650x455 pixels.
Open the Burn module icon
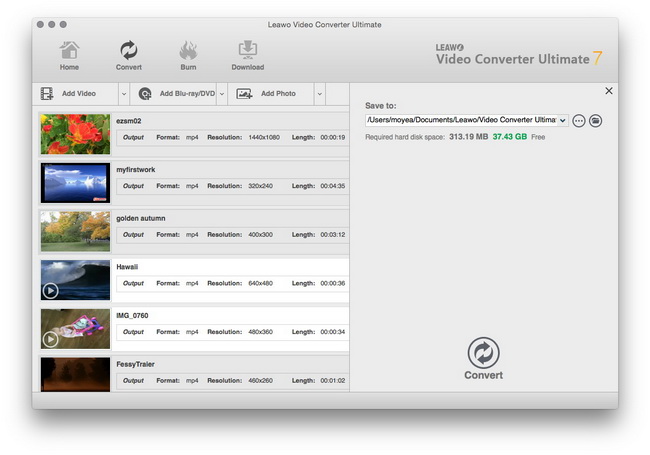[188, 51]
